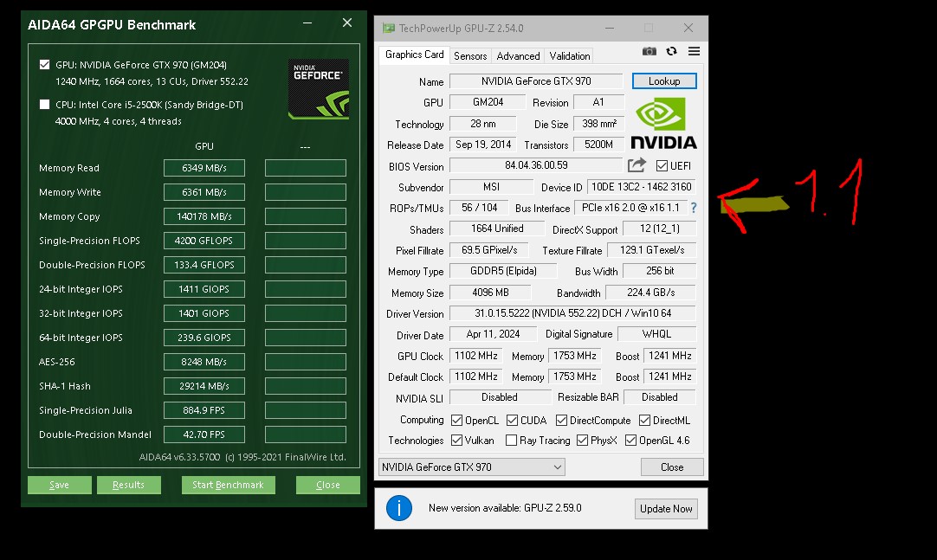Click the Single-Precision FLOPS value 4200 GFLOPS
937x560 pixels.
click(x=204, y=241)
